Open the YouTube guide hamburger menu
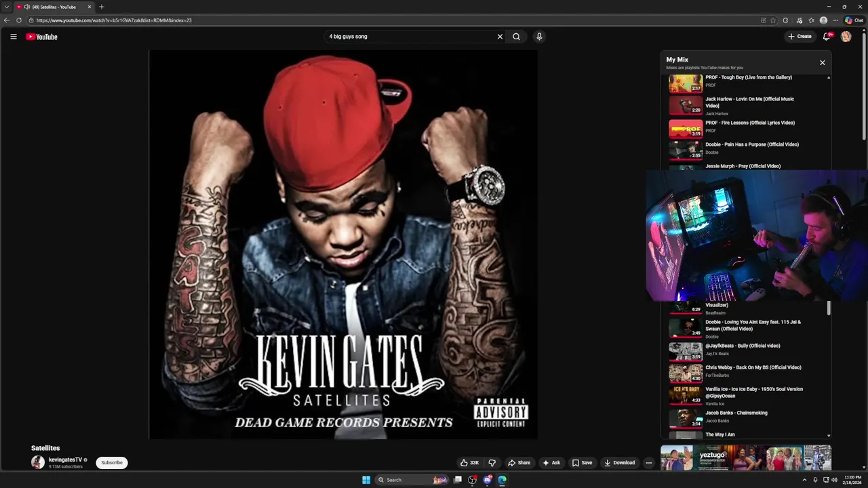Viewport: 868px width, 488px height. tap(13, 37)
